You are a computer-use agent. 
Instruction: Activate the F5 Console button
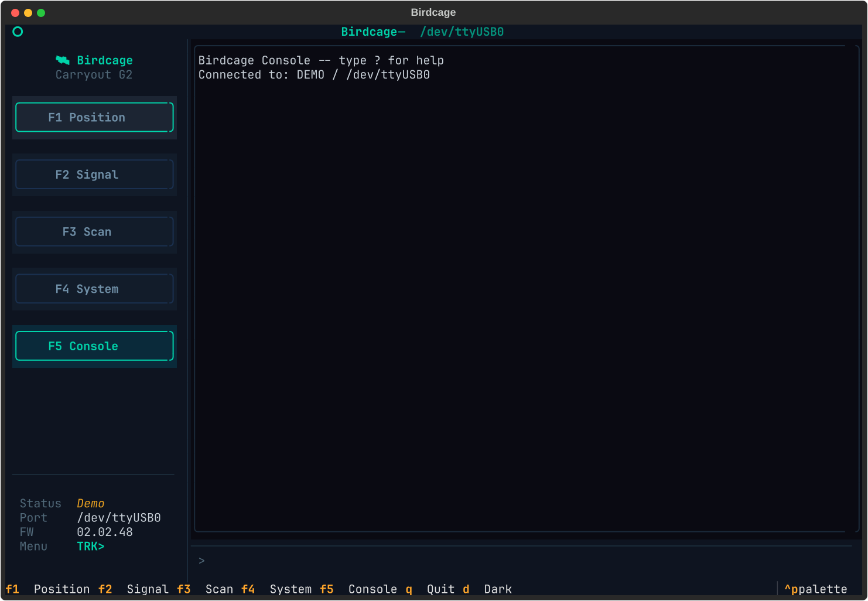pos(94,346)
